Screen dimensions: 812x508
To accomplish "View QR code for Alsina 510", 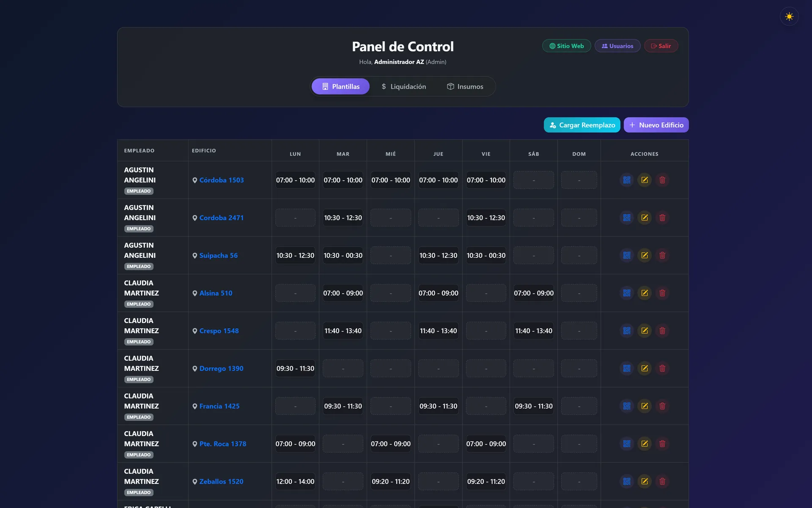I will [627, 293].
